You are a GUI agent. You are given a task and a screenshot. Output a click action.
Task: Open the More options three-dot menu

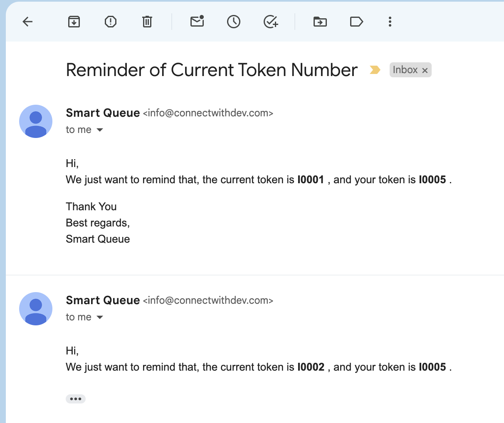click(x=390, y=22)
